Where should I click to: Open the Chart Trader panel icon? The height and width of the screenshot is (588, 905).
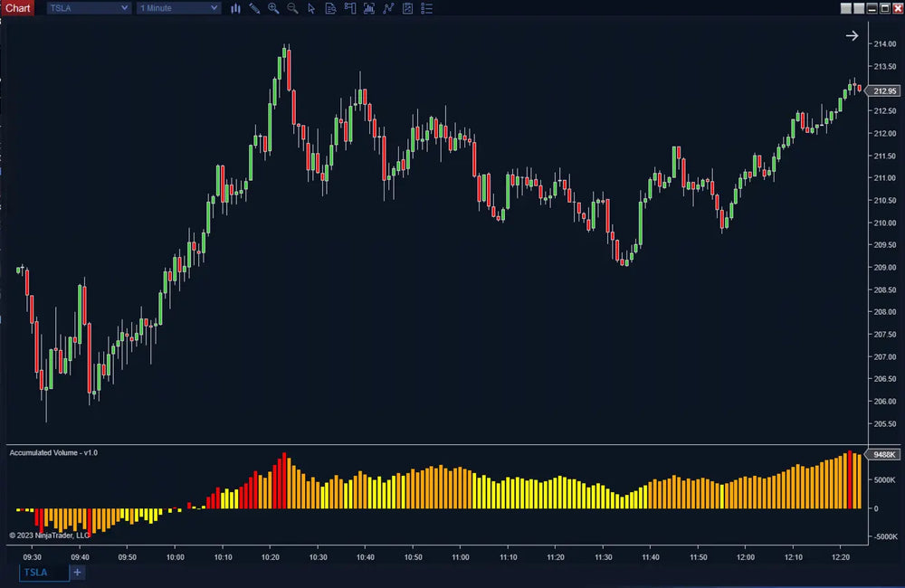tap(350, 8)
